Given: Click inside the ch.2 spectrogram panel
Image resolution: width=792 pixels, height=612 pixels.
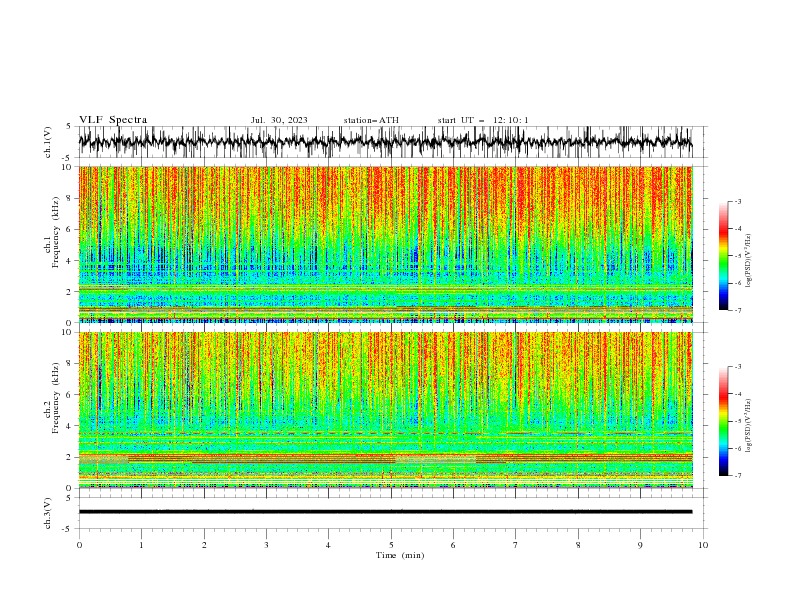Looking at the screenshot, I should pyautogui.click(x=385, y=410).
